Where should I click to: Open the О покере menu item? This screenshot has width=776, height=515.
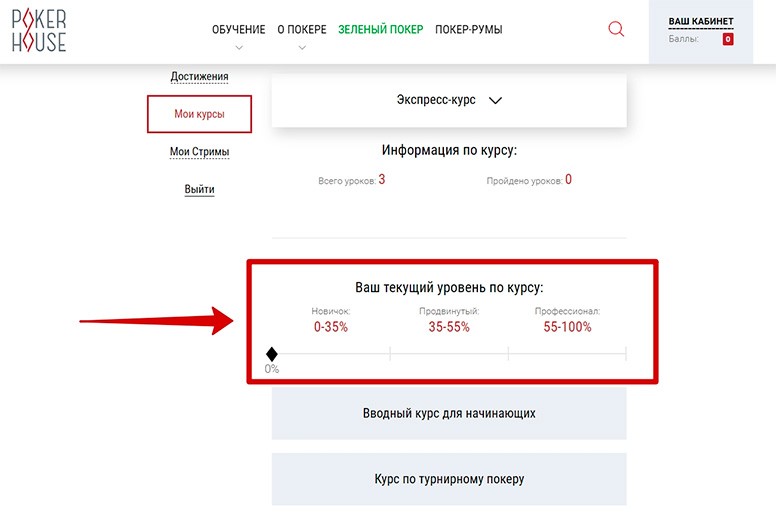click(302, 29)
